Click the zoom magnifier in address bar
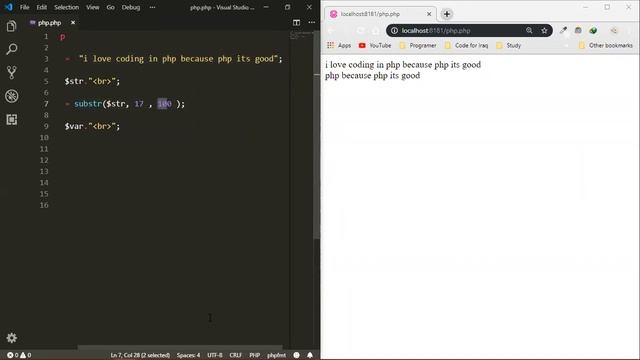 coord(529,31)
